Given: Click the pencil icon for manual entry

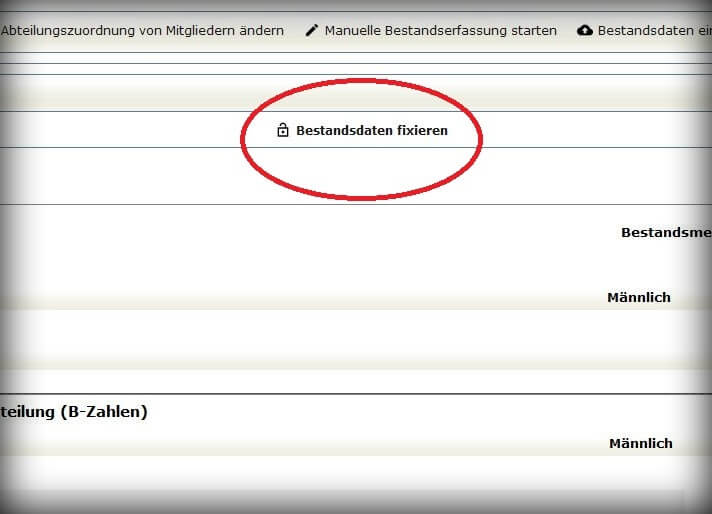Looking at the screenshot, I should [311, 31].
